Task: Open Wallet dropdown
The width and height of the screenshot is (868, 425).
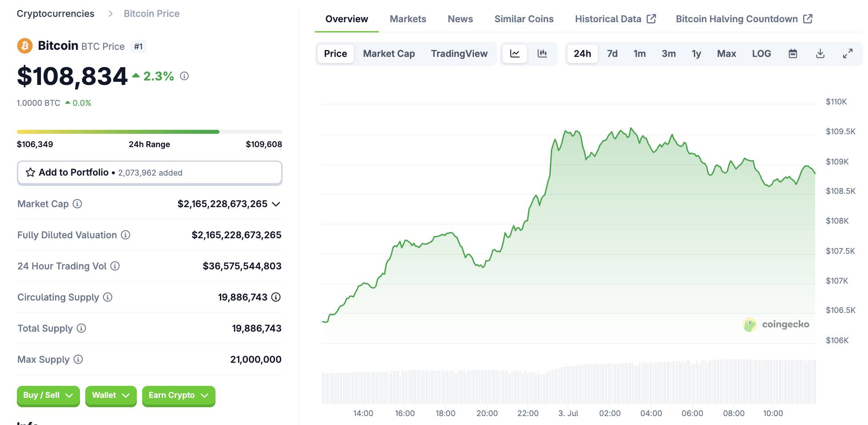Action: click(111, 396)
